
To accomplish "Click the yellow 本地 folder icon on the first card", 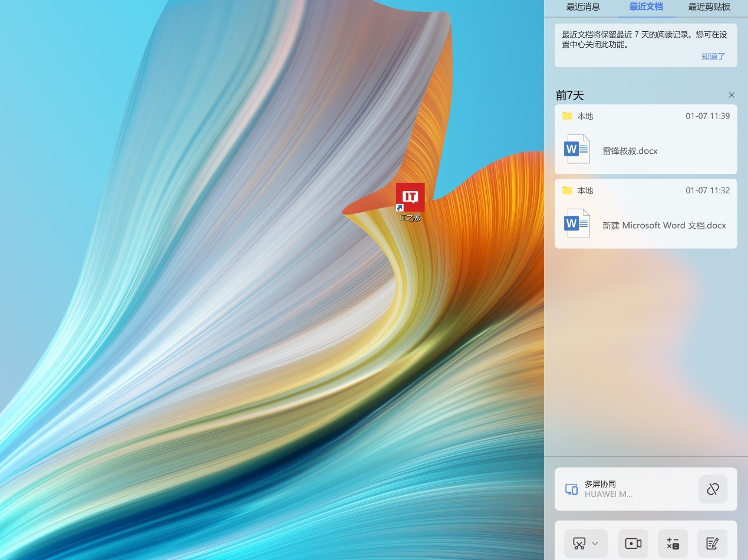I will 566,116.
